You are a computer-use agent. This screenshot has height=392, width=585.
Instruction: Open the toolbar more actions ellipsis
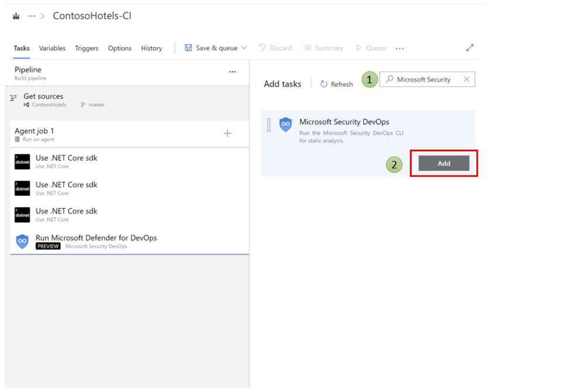click(399, 49)
